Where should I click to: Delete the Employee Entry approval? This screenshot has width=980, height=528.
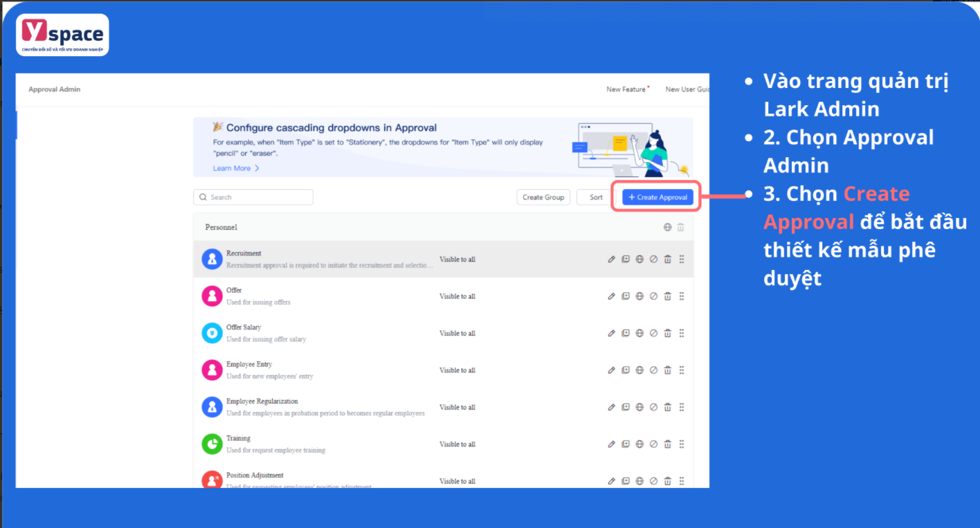click(x=668, y=370)
